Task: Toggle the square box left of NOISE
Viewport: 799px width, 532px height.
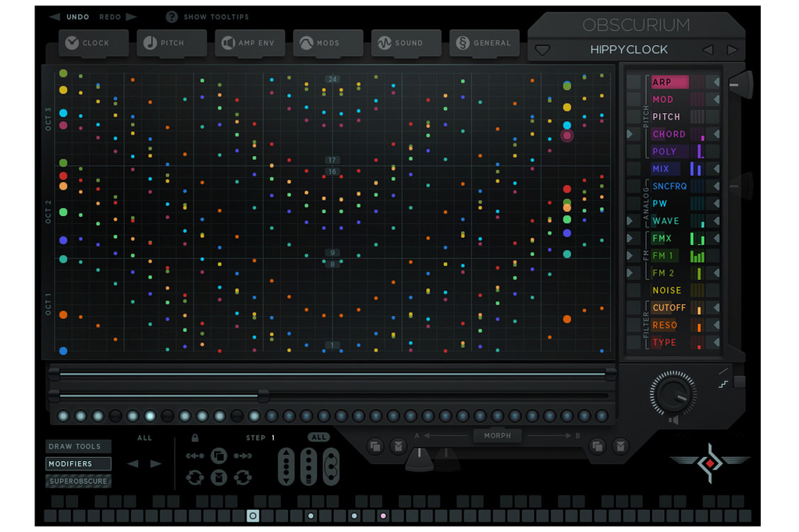Action: [634, 290]
